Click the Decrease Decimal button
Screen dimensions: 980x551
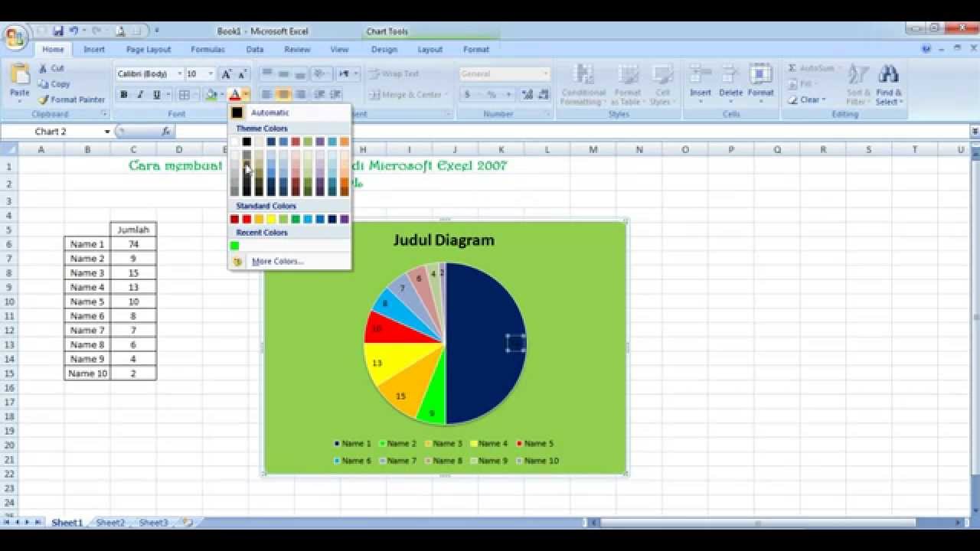(x=544, y=95)
